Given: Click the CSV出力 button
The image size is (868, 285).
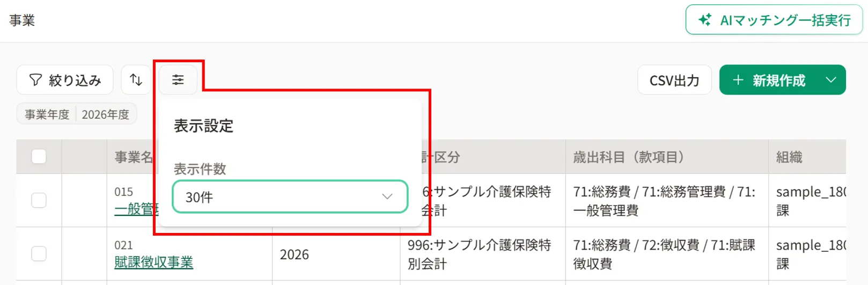Looking at the screenshot, I should [674, 80].
